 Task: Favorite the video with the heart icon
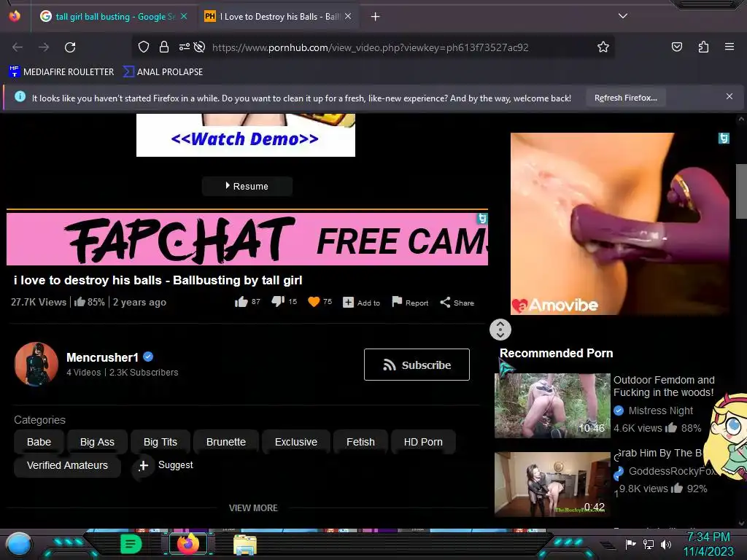(320, 302)
